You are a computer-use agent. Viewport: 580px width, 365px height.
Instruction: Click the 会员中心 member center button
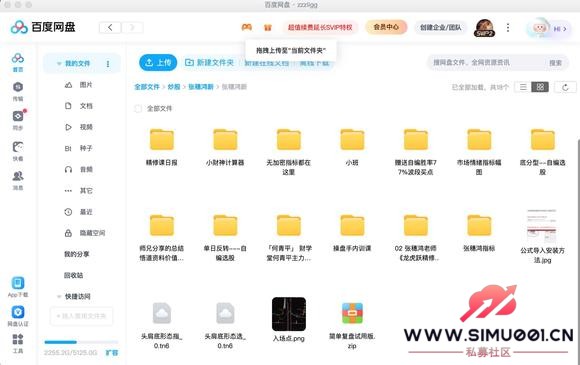[386, 27]
